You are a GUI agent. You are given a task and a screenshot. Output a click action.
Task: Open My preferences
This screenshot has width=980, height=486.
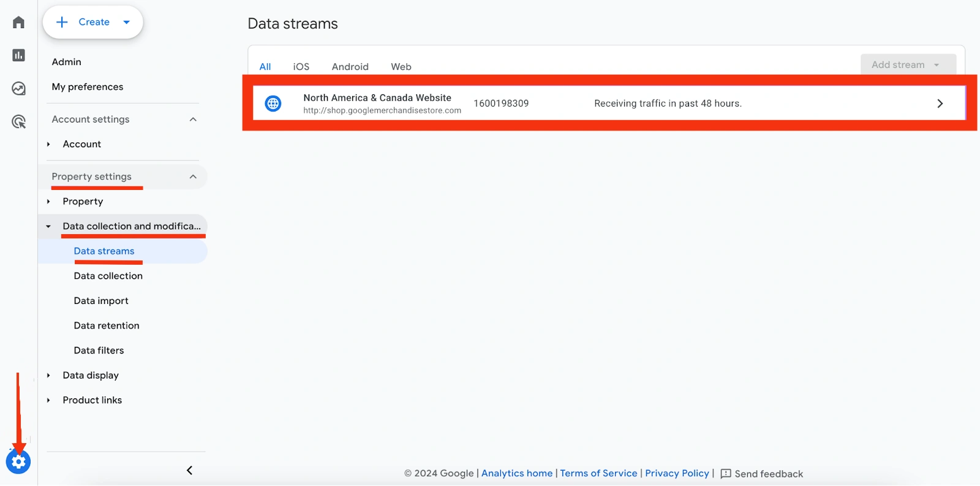(88, 87)
